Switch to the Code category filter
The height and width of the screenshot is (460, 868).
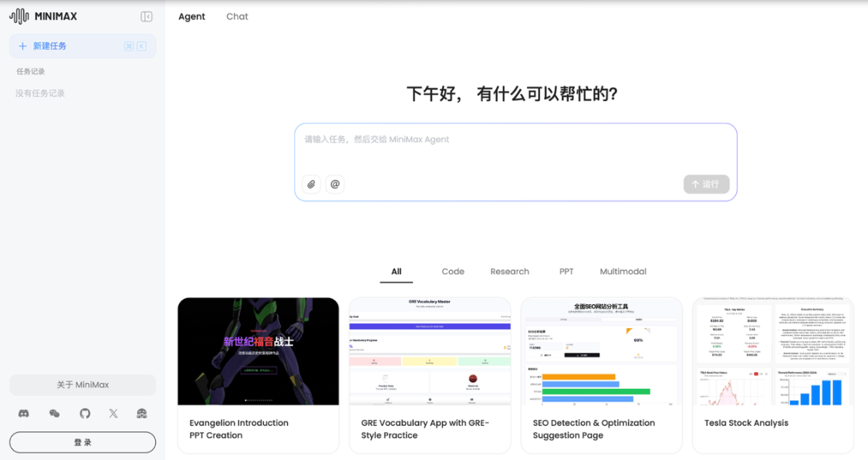click(453, 271)
